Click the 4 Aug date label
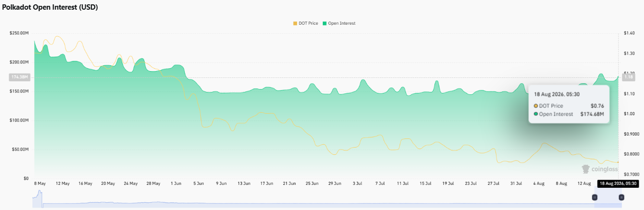The width and height of the screenshot is (644, 210). (539, 184)
